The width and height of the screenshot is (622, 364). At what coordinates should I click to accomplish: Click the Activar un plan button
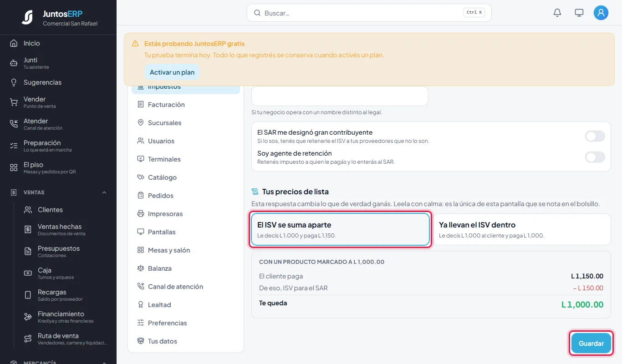click(x=172, y=72)
